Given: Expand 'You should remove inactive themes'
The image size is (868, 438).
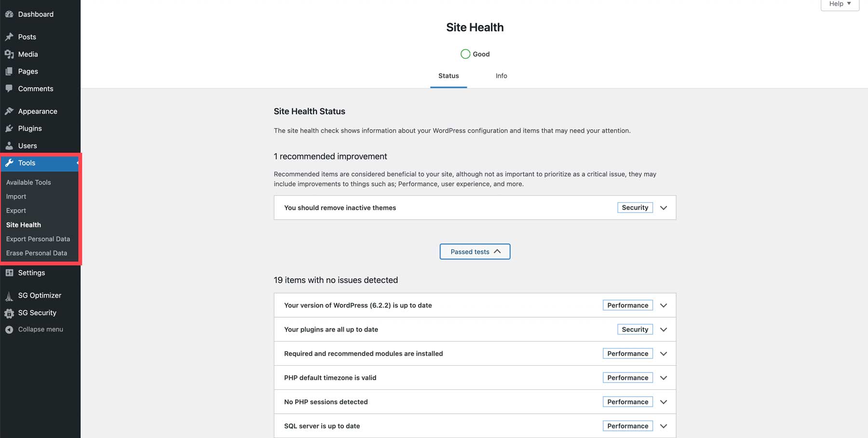Looking at the screenshot, I should coord(664,208).
